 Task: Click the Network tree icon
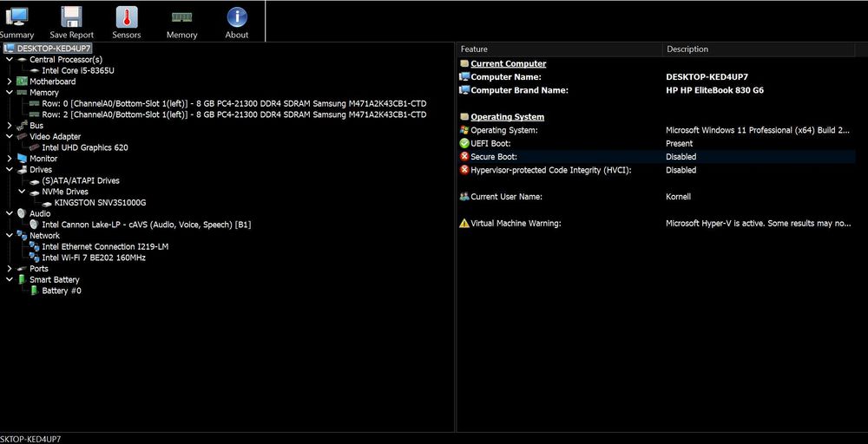[23, 235]
